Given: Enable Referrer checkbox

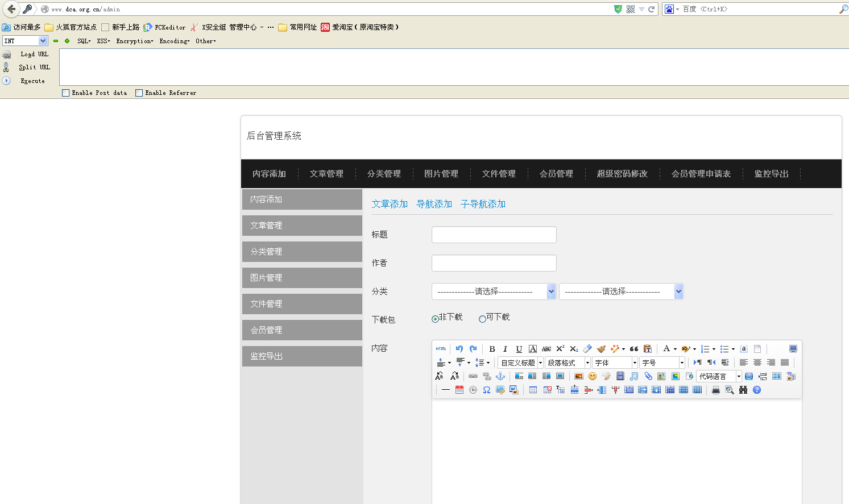Looking at the screenshot, I should point(139,93).
